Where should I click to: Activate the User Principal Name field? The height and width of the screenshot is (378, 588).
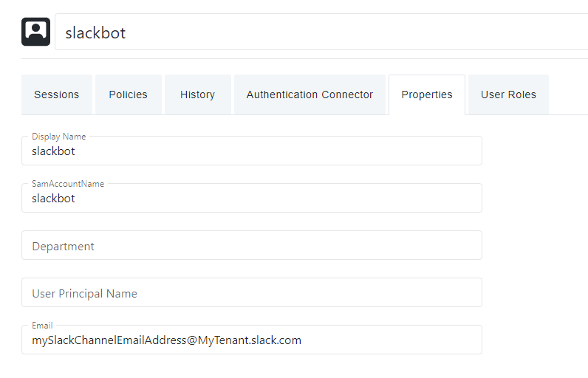click(x=251, y=292)
